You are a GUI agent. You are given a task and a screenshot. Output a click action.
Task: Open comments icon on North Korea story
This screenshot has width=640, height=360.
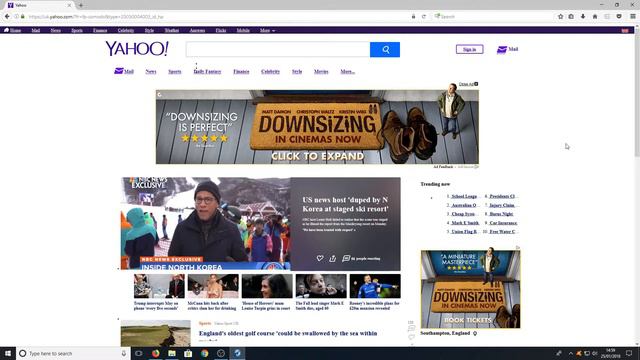click(x=346, y=258)
